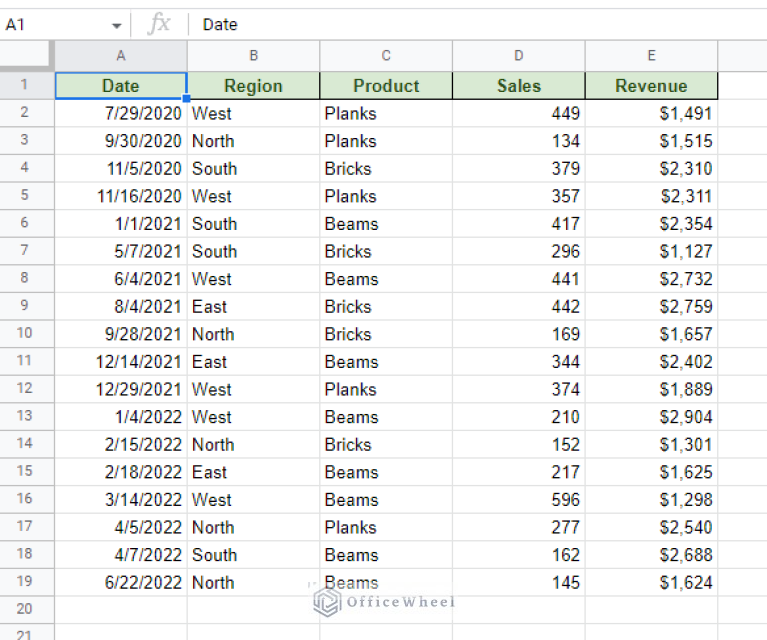Select column A header
Viewport: 767px width, 640px height.
pyautogui.click(x=121, y=56)
